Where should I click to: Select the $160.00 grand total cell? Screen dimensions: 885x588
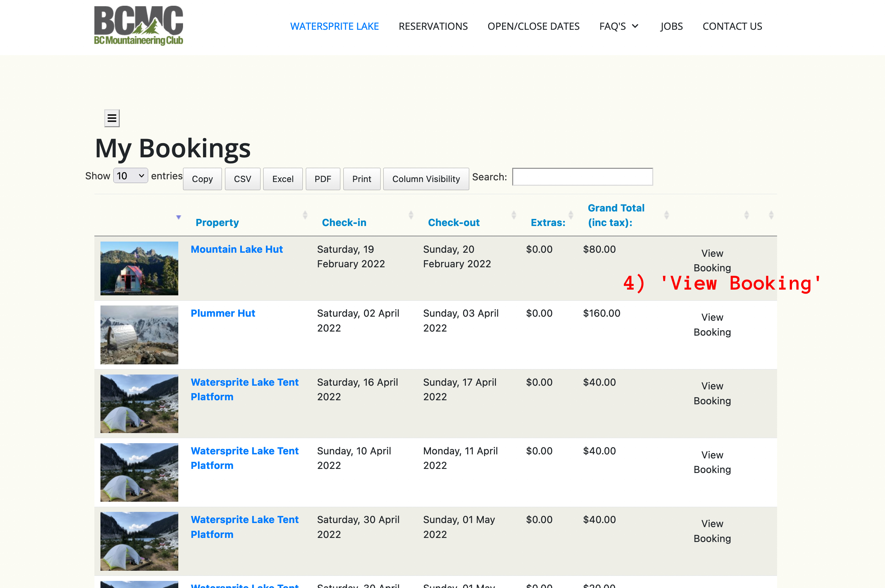tap(602, 313)
